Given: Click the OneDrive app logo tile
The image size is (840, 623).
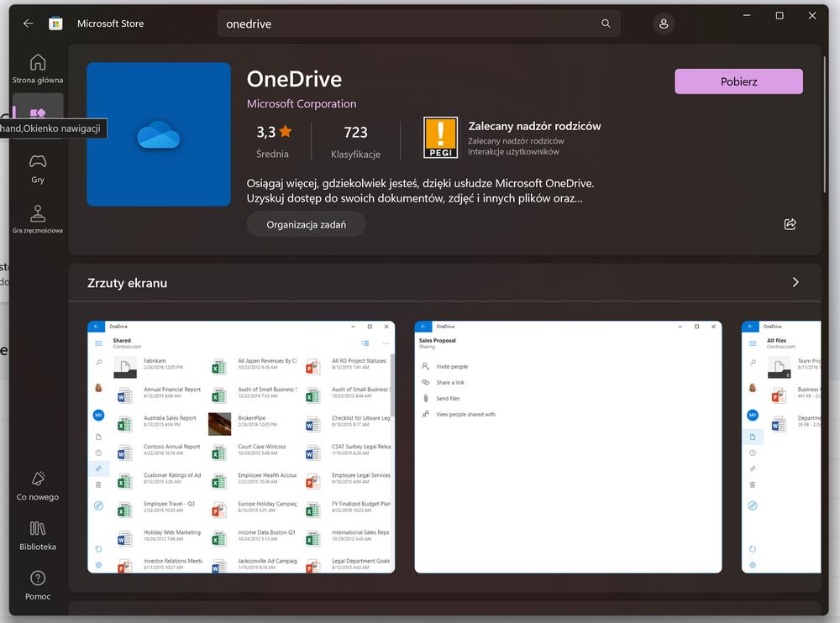Looking at the screenshot, I should tap(159, 134).
